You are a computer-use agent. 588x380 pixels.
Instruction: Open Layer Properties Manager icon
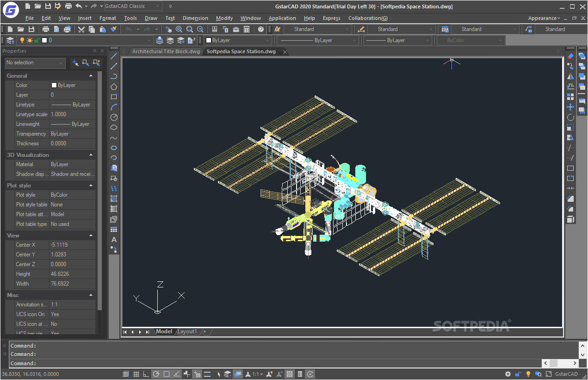pyautogui.click(x=10, y=40)
